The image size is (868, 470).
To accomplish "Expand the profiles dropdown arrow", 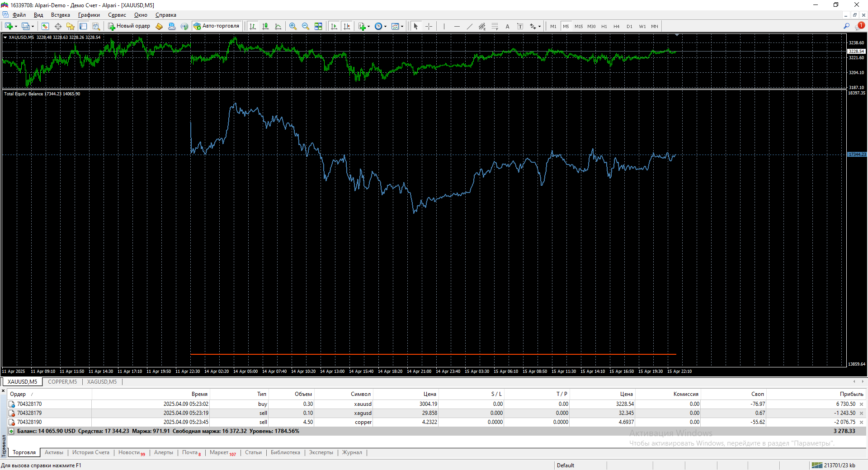I will point(33,26).
